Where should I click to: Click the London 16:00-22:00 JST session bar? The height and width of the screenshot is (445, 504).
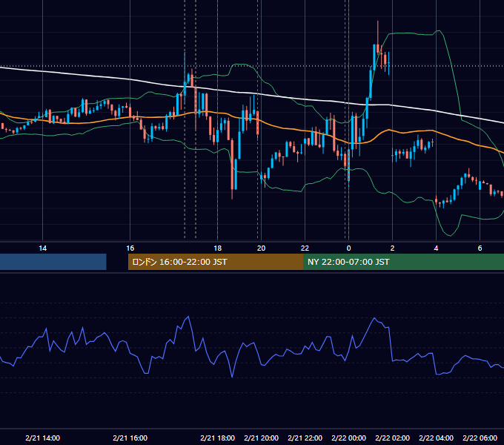pos(216,262)
